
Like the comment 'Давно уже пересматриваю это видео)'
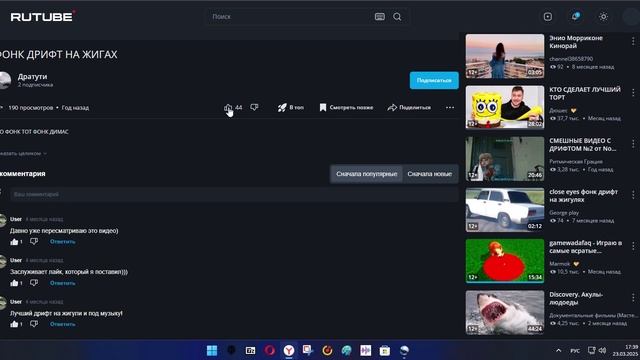tap(14, 242)
